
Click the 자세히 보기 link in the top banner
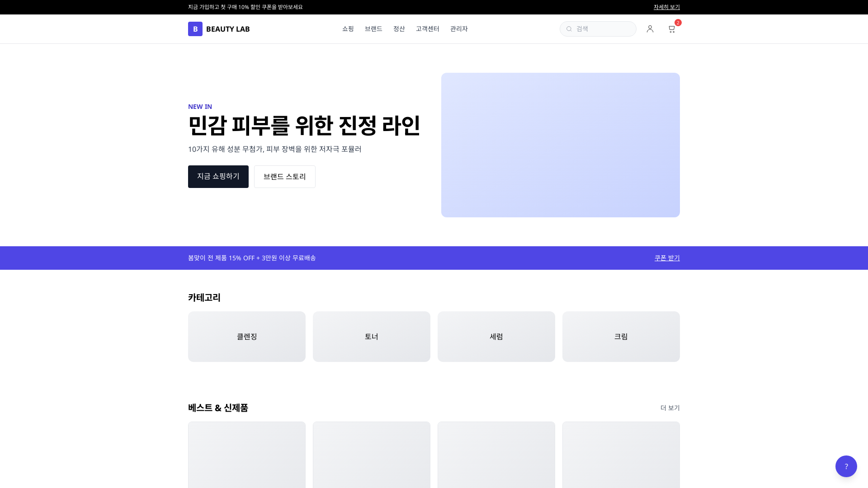666,7
